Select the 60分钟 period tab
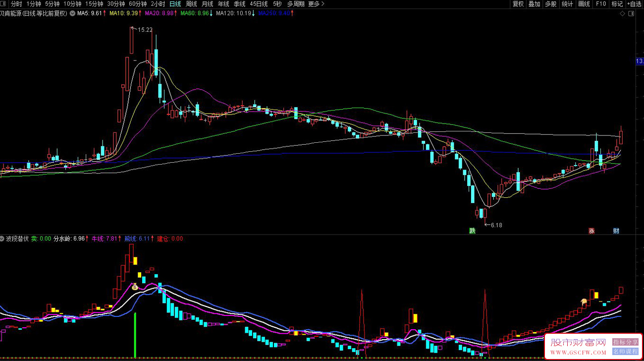Image resolution: width=644 pixels, height=361 pixels. [138, 4]
